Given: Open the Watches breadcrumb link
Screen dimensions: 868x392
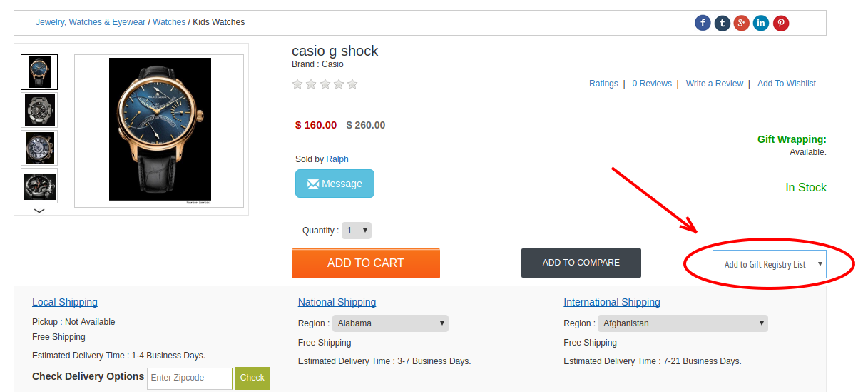Looking at the screenshot, I should tap(169, 22).
